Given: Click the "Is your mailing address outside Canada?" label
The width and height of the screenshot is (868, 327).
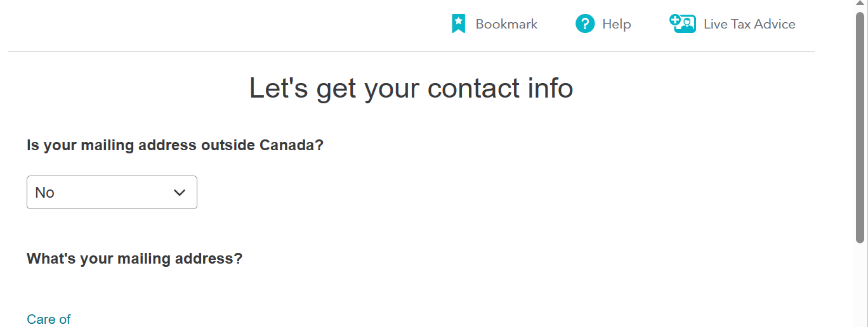Looking at the screenshot, I should [x=175, y=145].
